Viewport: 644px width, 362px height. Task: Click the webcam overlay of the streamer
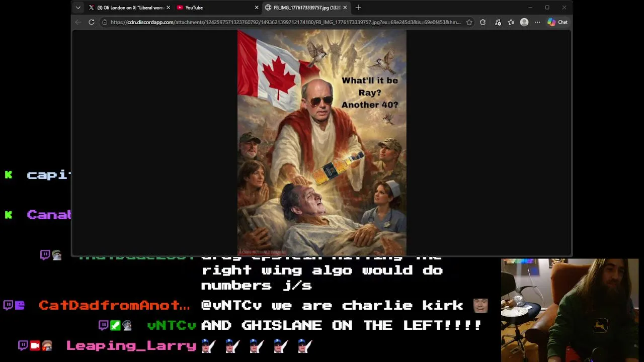tap(570, 309)
